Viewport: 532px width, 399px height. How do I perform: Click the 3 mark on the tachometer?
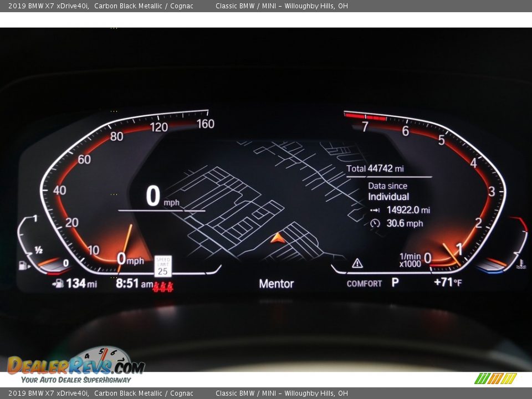[x=492, y=192]
